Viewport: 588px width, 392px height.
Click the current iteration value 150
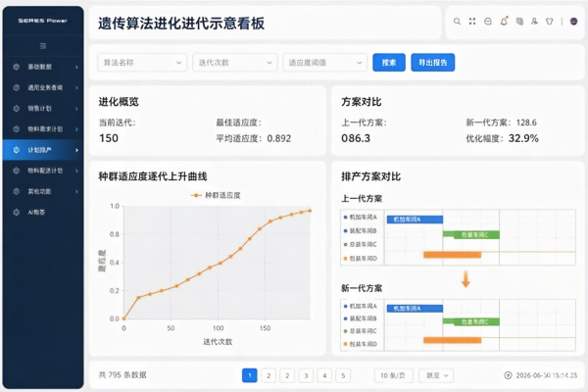pyautogui.click(x=109, y=138)
